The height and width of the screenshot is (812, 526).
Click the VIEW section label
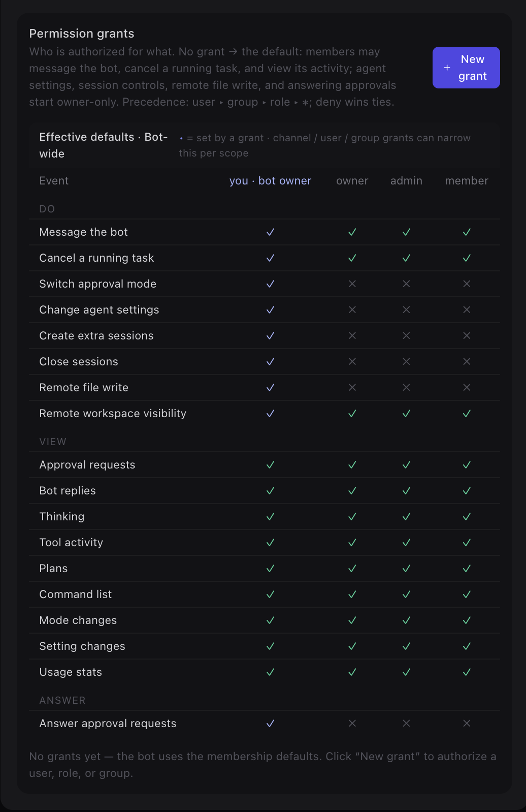(53, 442)
